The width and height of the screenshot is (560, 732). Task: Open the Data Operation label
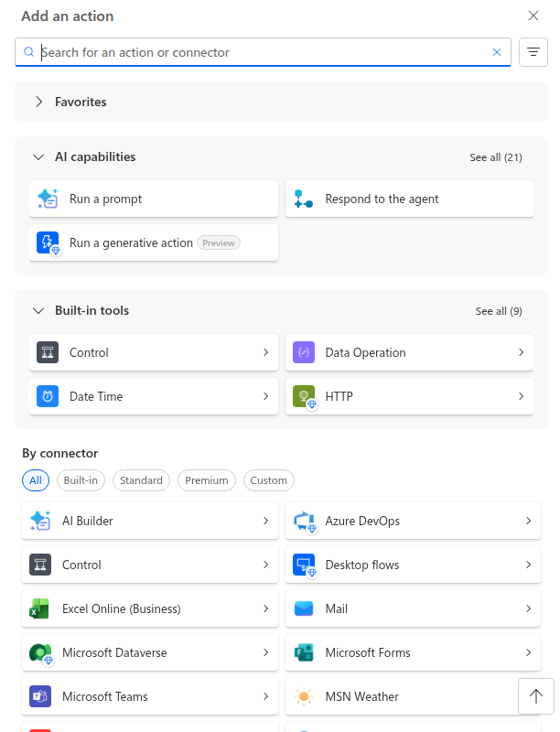(x=365, y=352)
